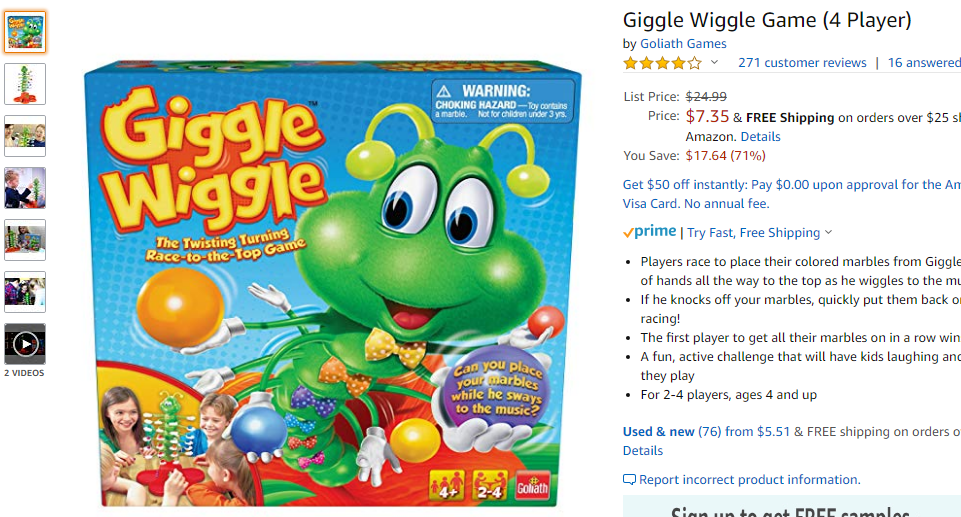Open the 16 answered questions link
This screenshot has width=961, height=517.
tap(924, 62)
